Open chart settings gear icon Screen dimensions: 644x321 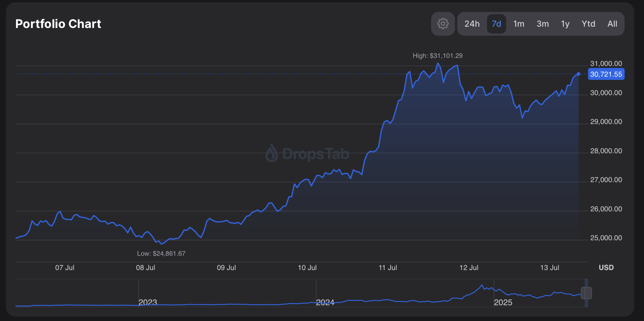[x=443, y=24]
